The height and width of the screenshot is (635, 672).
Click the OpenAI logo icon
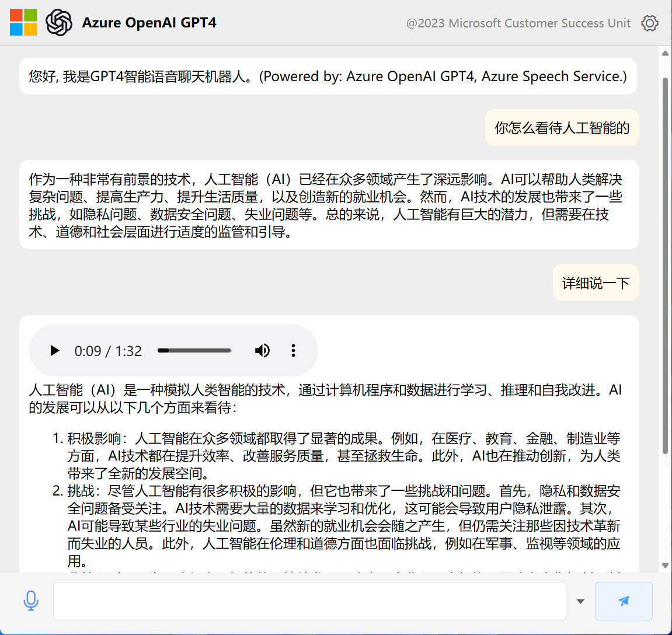59,23
